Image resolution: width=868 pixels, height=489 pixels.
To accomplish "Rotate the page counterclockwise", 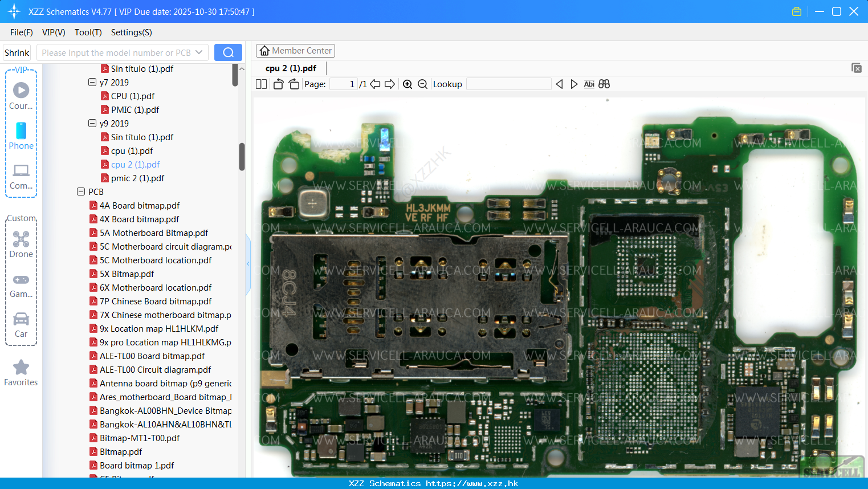I will click(278, 84).
